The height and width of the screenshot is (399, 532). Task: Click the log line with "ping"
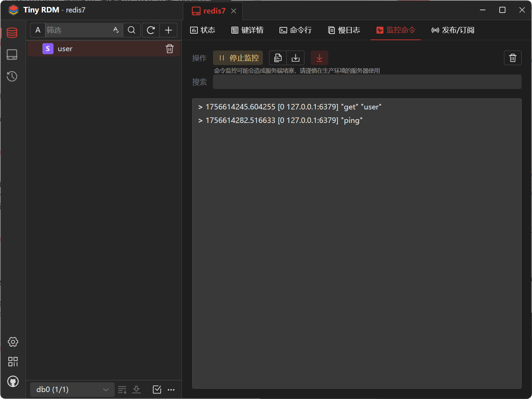(x=280, y=121)
